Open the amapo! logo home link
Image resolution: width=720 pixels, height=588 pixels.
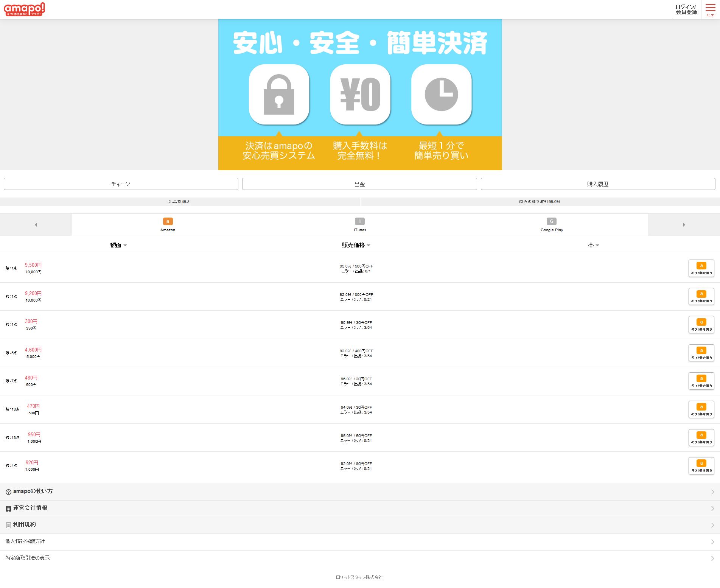tap(24, 9)
